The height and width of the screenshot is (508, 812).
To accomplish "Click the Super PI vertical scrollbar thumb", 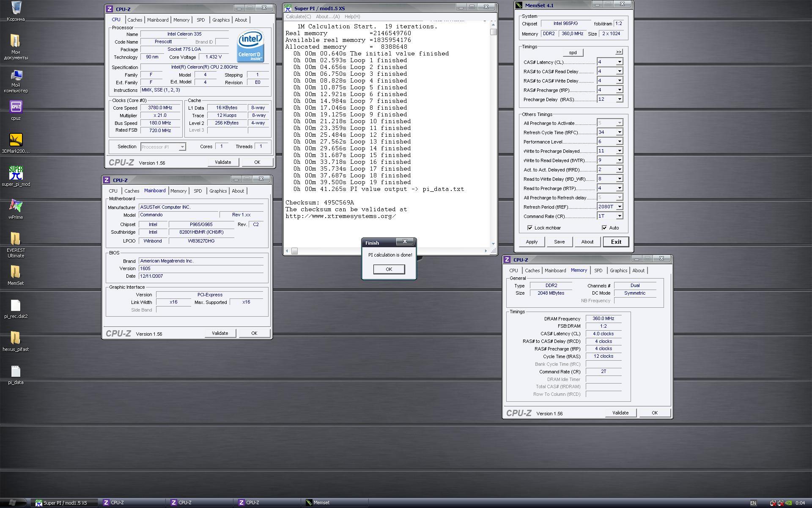I will click(x=493, y=32).
